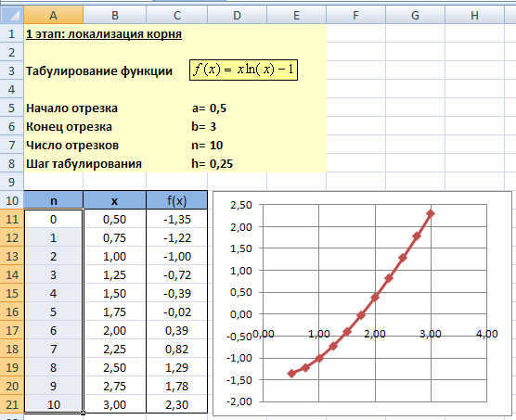
Task: Select column A header
Action: pos(53,15)
